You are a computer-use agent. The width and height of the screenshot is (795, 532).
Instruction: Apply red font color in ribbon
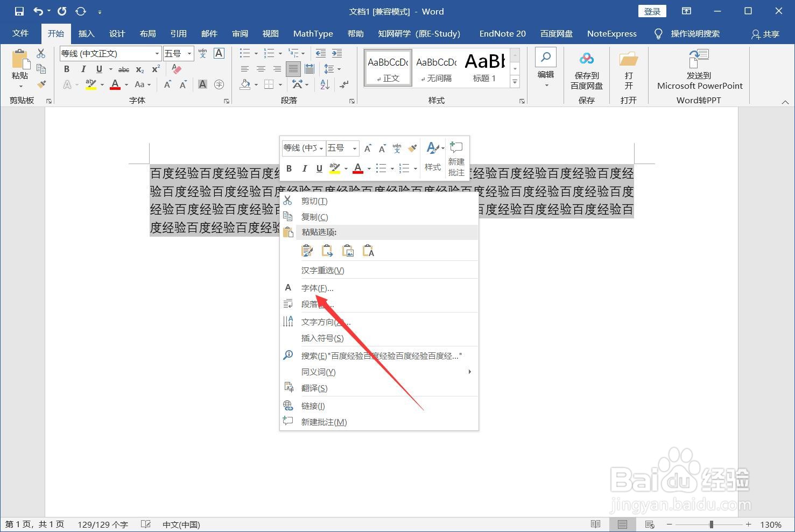[115, 84]
